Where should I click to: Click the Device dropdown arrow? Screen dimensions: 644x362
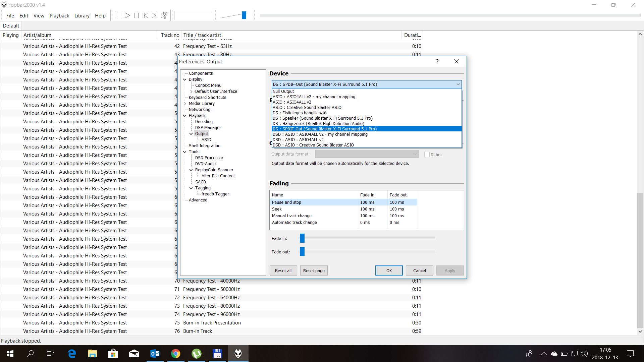point(458,84)
